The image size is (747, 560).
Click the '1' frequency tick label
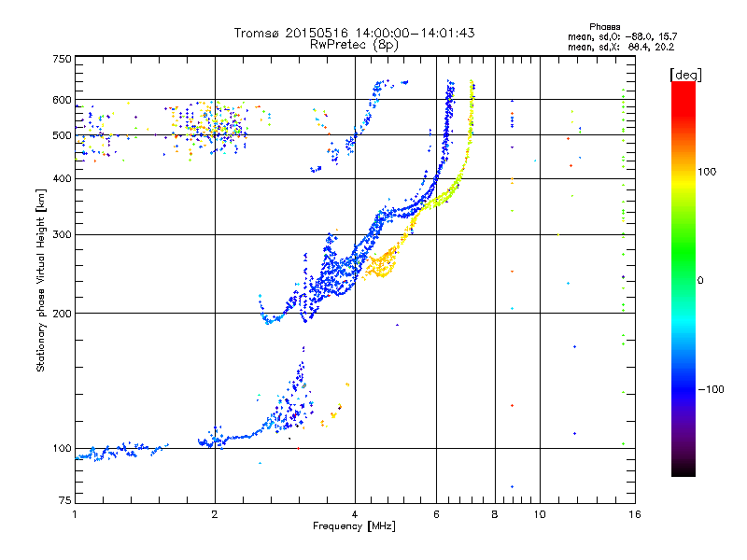click(75, 514)
